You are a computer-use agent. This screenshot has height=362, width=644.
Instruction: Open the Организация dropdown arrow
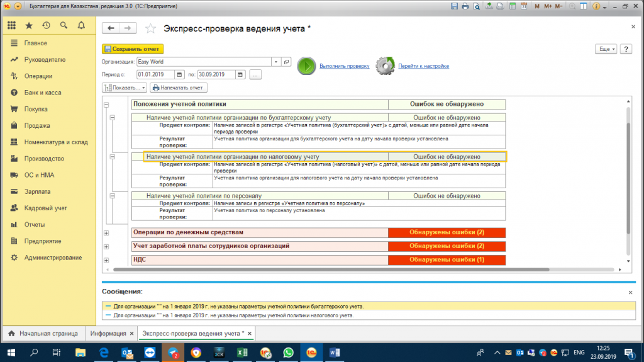(276, 62)
